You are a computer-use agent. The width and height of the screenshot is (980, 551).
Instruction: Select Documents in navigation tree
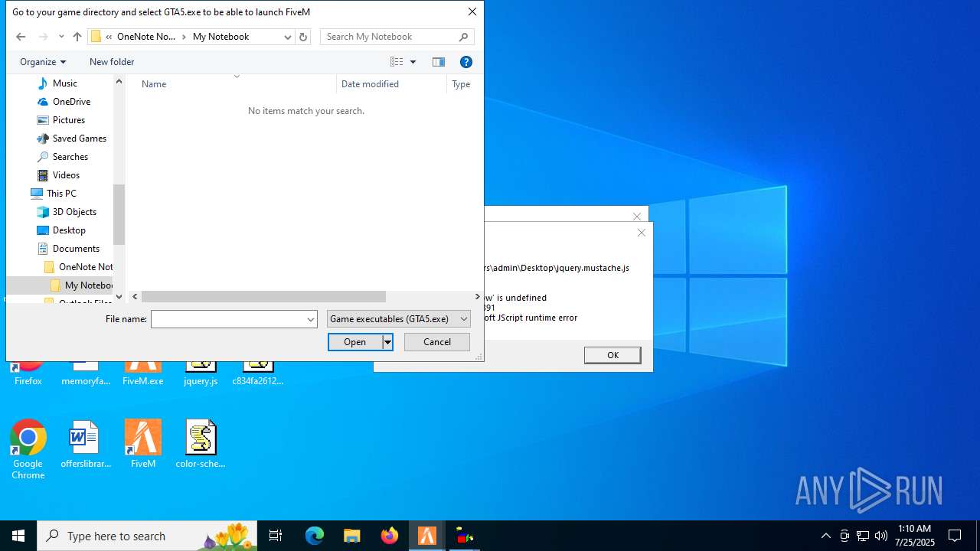tap(76, 249)
